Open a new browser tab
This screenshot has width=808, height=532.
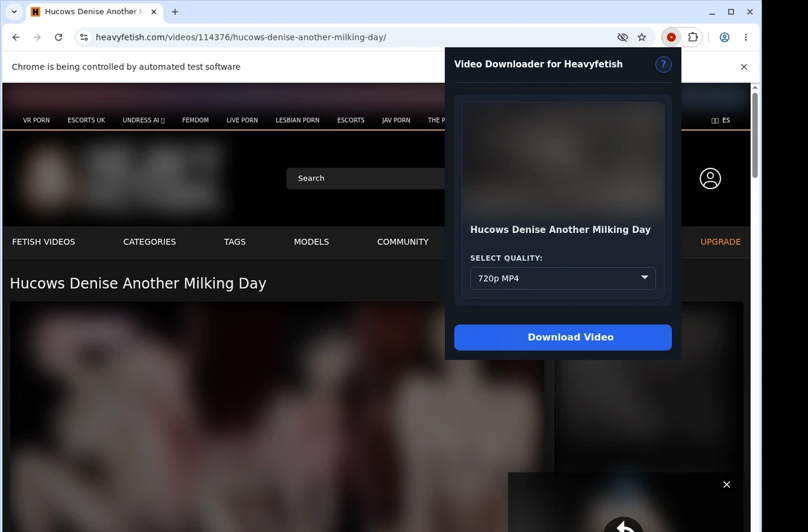(175, 11)
